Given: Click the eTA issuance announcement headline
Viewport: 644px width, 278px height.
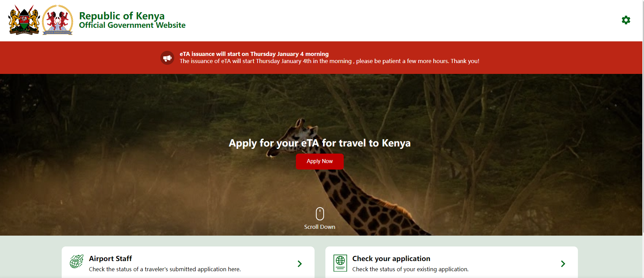Looking at the screenshot, I should [x=254, y=54].
